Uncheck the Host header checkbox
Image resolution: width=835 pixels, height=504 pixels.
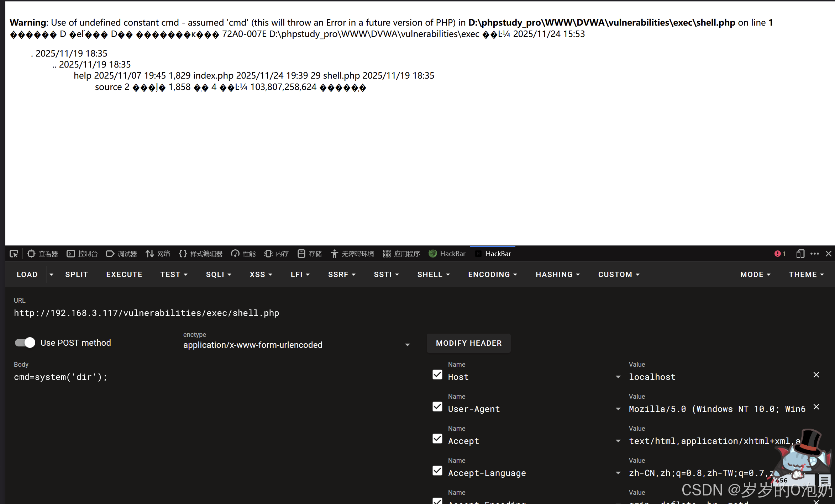437,375
